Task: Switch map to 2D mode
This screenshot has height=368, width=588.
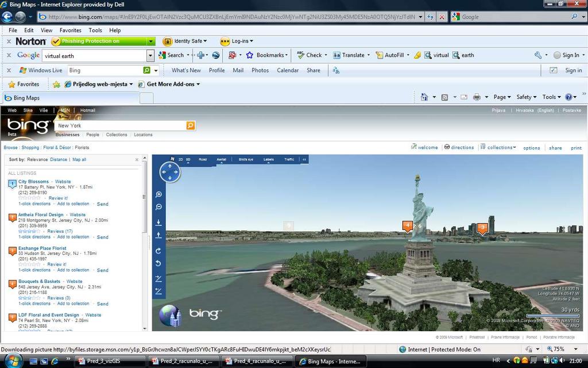Action: tap(181, 160)
